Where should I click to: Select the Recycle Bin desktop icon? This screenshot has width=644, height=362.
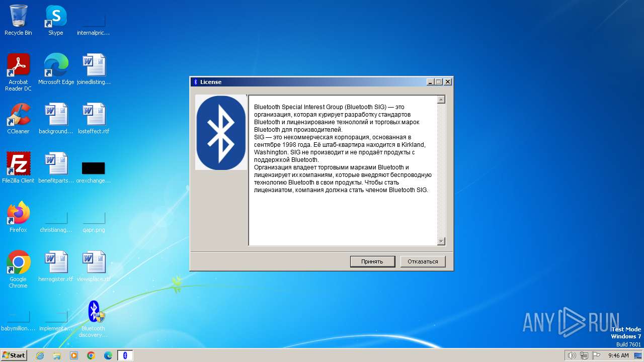point(18,20)
